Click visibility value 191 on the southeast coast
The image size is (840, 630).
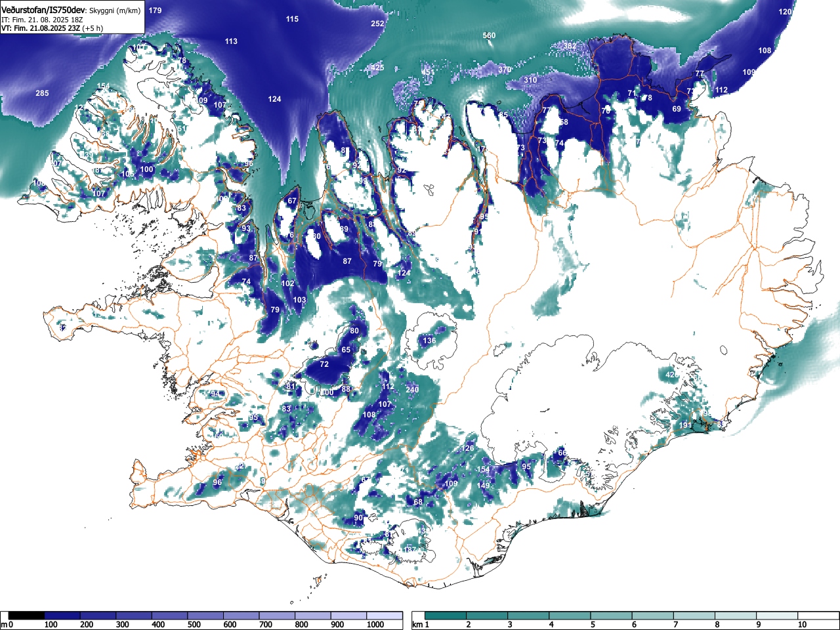(x=685, y=425)
